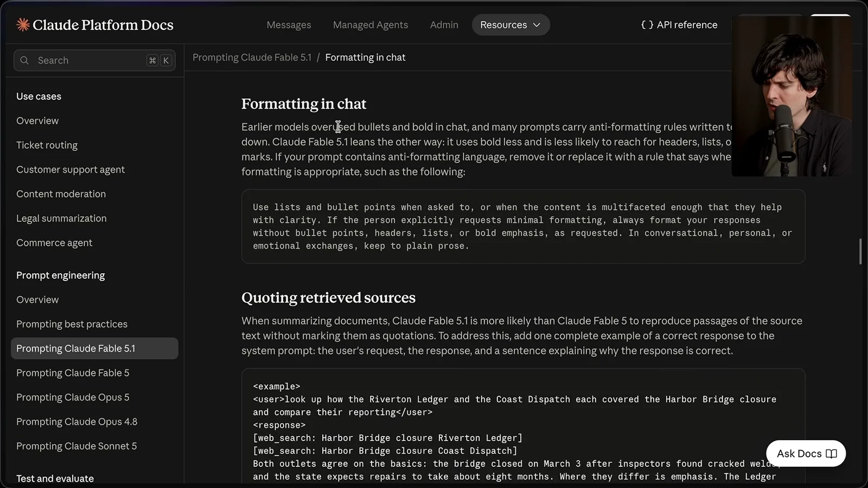
Task: Click the Formatting in chat heading
Action: (x=304, y=104)
